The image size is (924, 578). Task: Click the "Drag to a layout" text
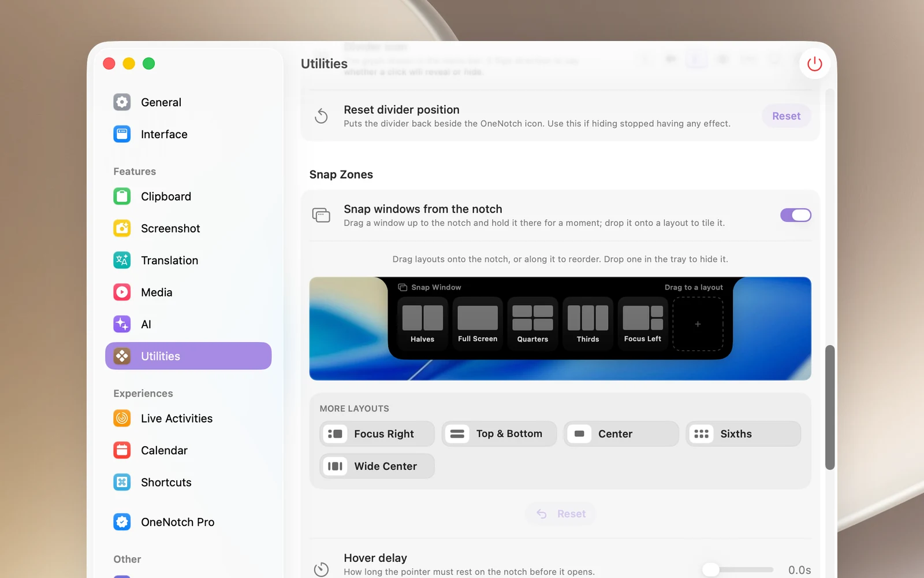tap(694, 287)
